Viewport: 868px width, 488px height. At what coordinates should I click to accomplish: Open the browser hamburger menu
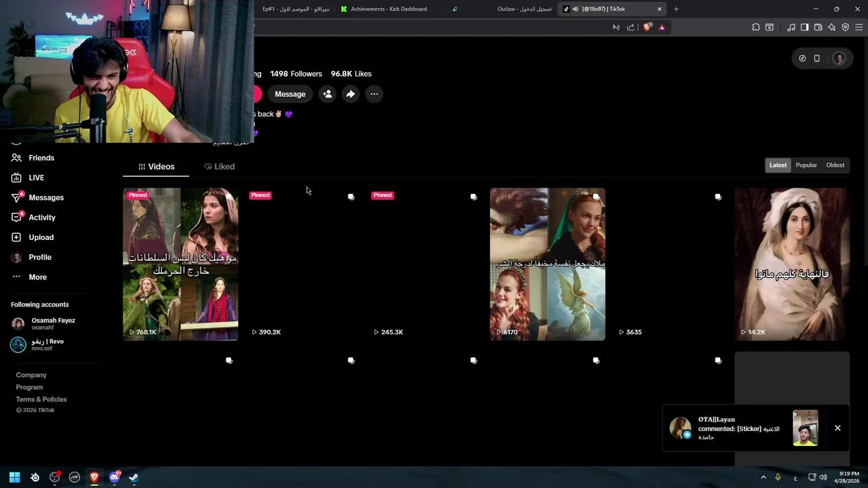pyautogui.click(x=859, y=27)
